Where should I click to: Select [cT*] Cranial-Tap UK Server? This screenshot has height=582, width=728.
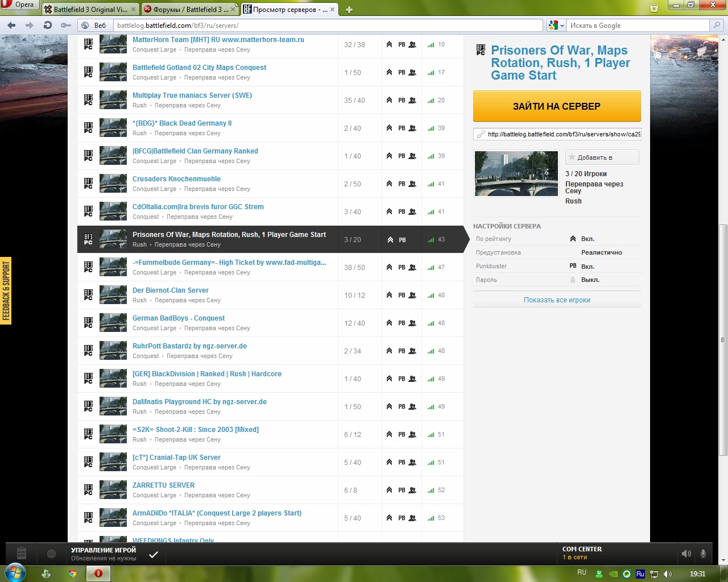(x=176, y=458)
